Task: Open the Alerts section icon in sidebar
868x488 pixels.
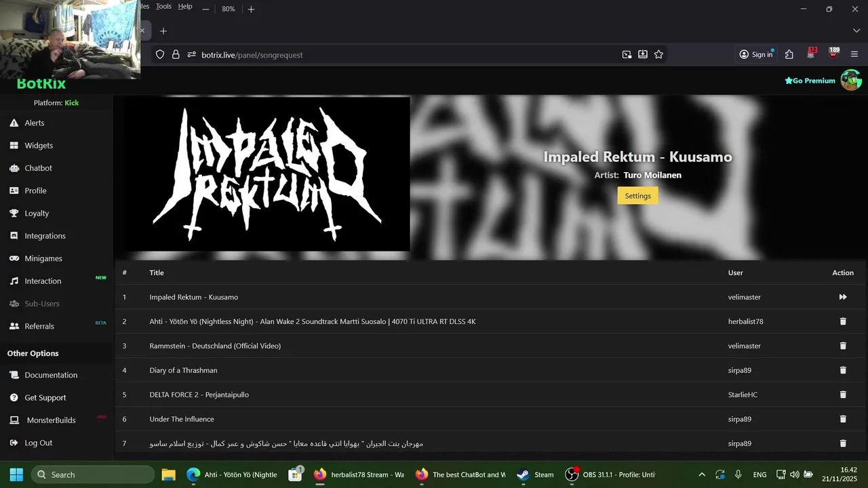Action: coord(14,123)
